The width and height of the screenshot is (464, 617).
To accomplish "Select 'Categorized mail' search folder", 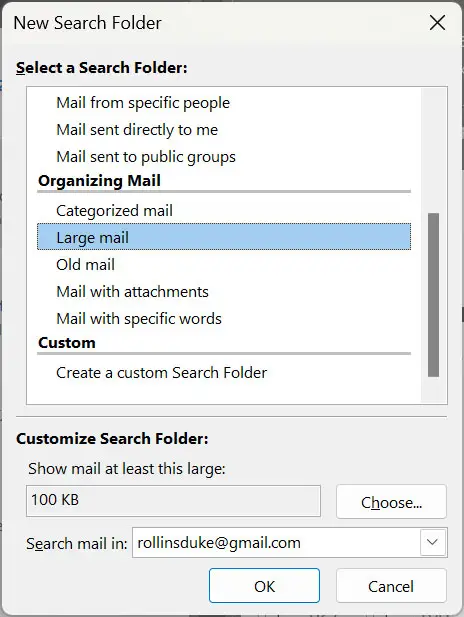I will tap(224, 211).
